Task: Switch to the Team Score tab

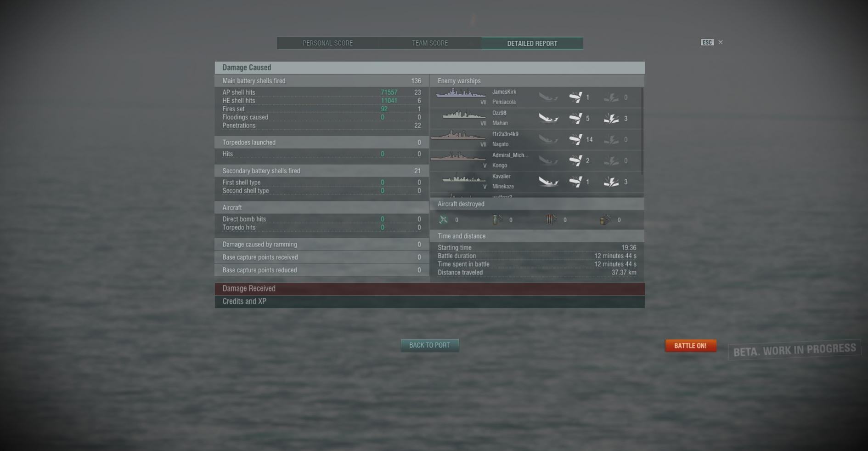Action: click(x=430, y=43)
